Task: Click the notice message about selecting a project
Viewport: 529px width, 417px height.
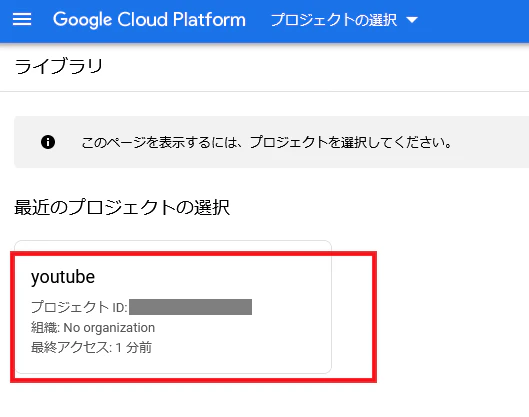Action: [267, 142]
